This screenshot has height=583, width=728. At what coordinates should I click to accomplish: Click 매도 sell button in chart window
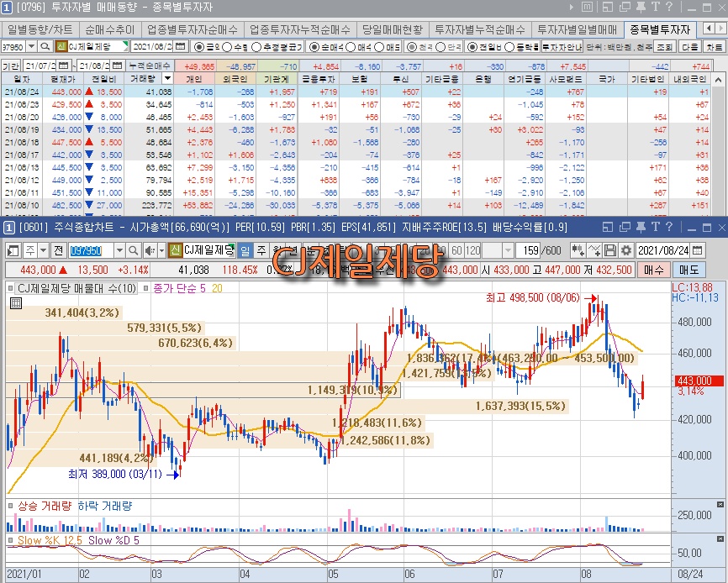pyautogui.click(x=689, y=270)
